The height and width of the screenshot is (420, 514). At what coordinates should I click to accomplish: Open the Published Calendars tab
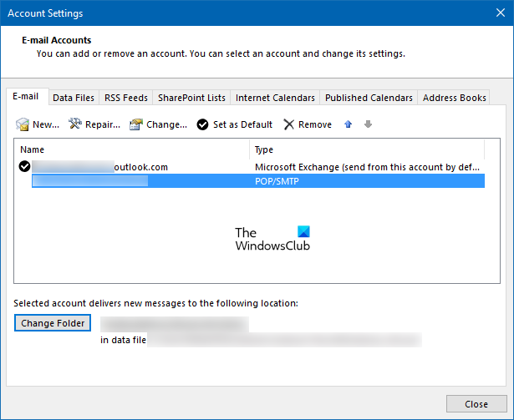[369, 98]
